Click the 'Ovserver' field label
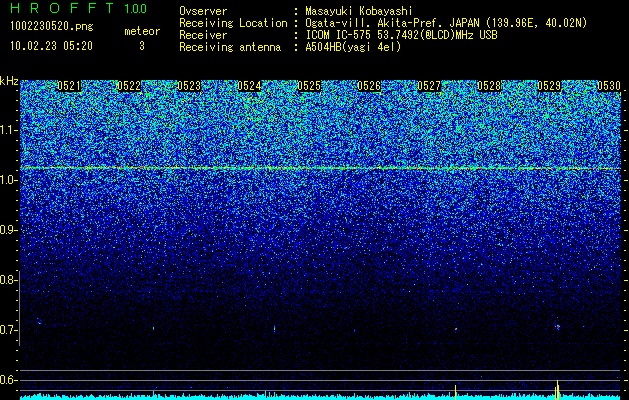 [x=203, y=11]
